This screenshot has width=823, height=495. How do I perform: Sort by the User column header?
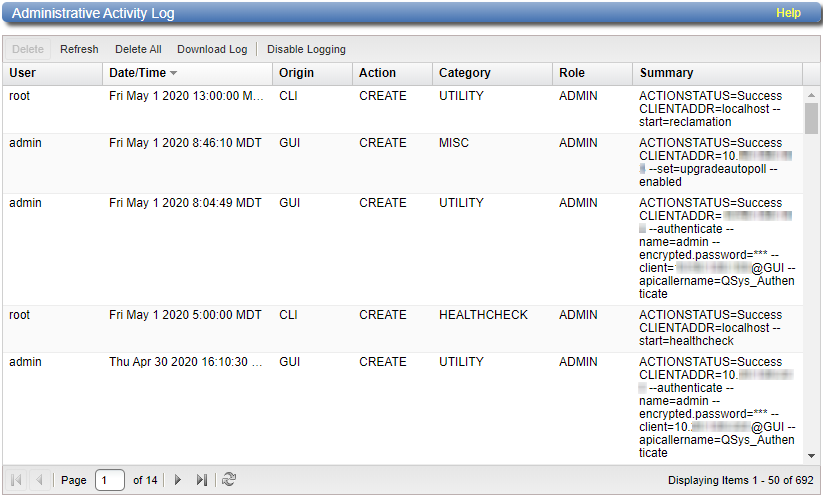click(x=23, y=73)
